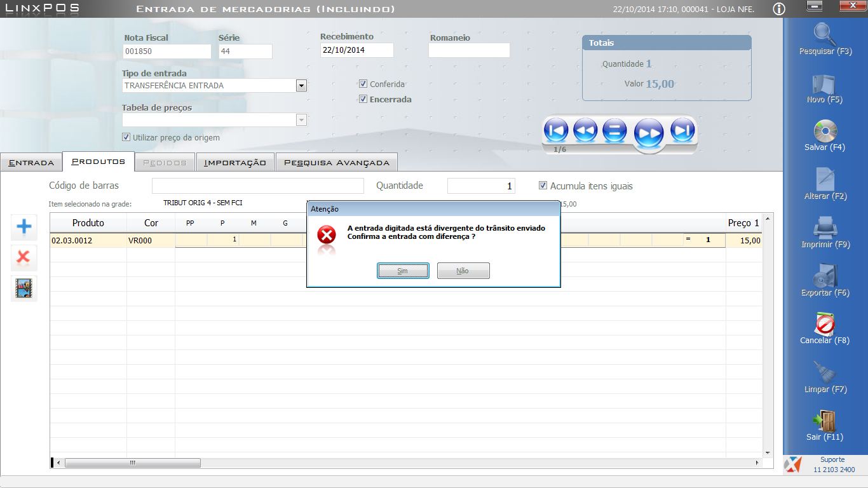Click the Alterar (F2) document icon

coord(825,179)
